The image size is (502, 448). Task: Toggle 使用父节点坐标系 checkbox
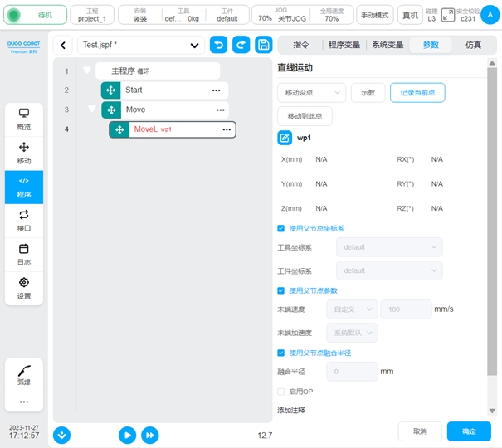281,228
